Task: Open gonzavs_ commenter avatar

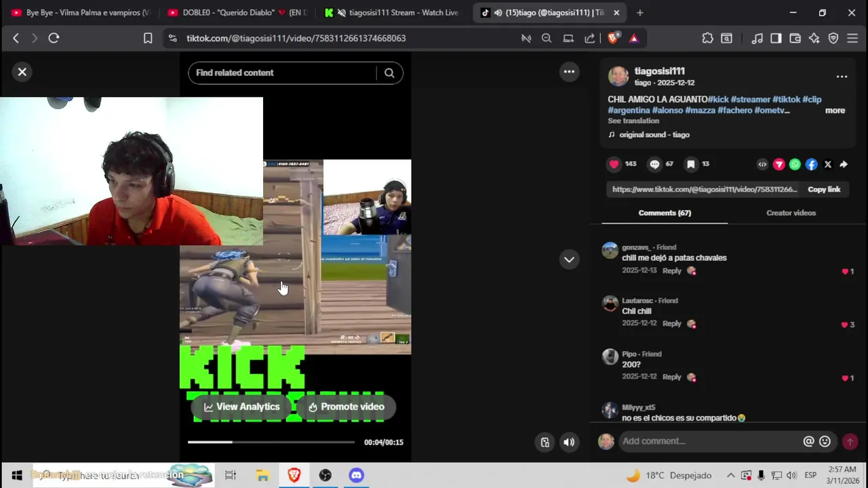Action: click(x=610, y=251)
